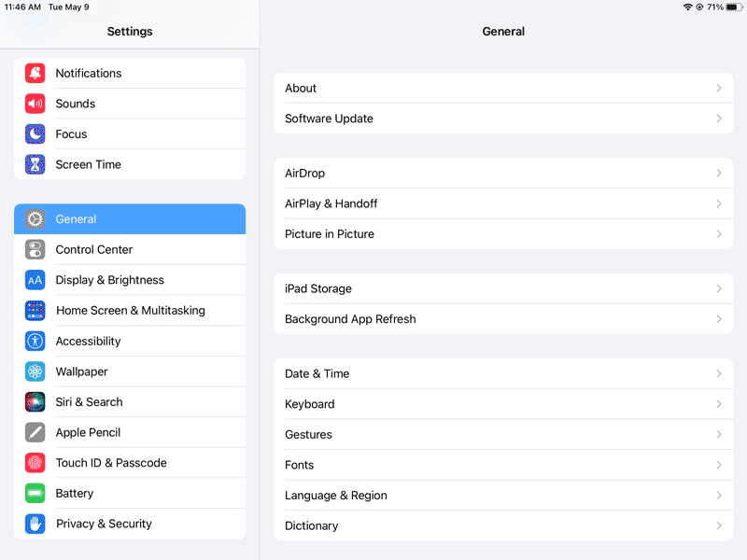Open AirPlay & Handoff options
This screenshot has width=747, height=560.
tap(503, 203)
